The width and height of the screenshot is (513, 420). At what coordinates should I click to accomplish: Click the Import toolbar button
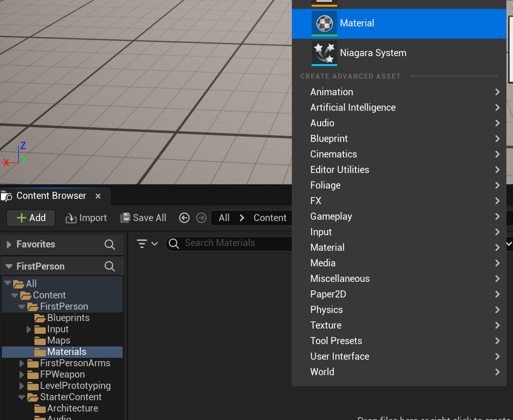pos(86,218)
